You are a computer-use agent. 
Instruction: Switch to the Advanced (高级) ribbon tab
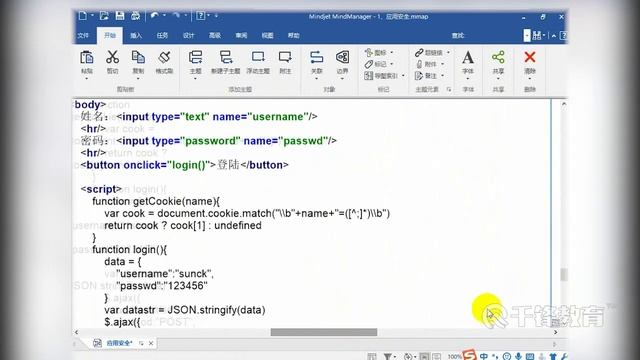[x=215, y=36]
